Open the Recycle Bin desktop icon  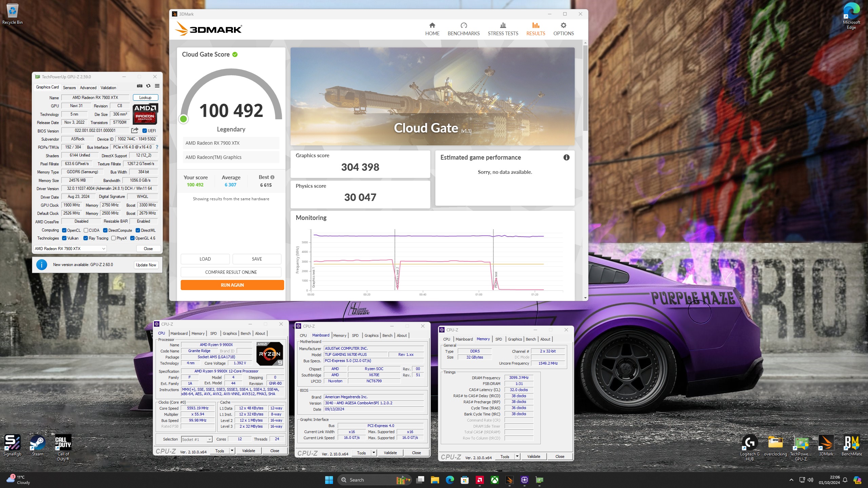[13, 14]
